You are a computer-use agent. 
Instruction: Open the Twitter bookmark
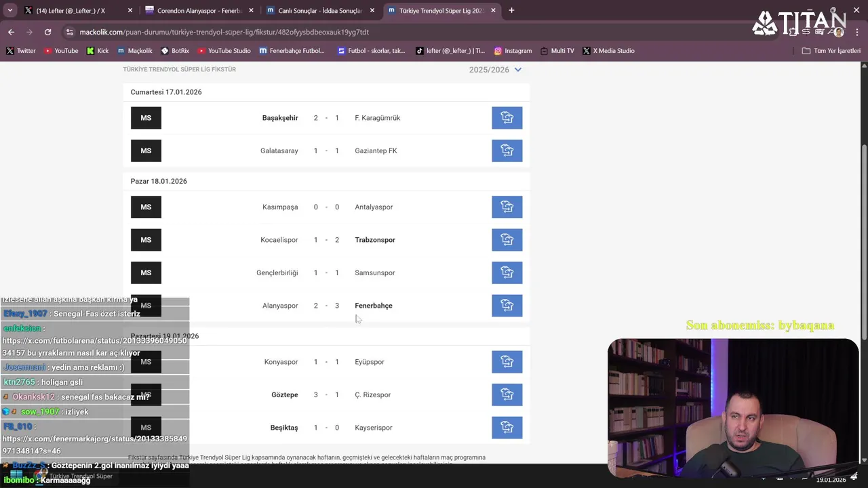[x=21, y=51]
